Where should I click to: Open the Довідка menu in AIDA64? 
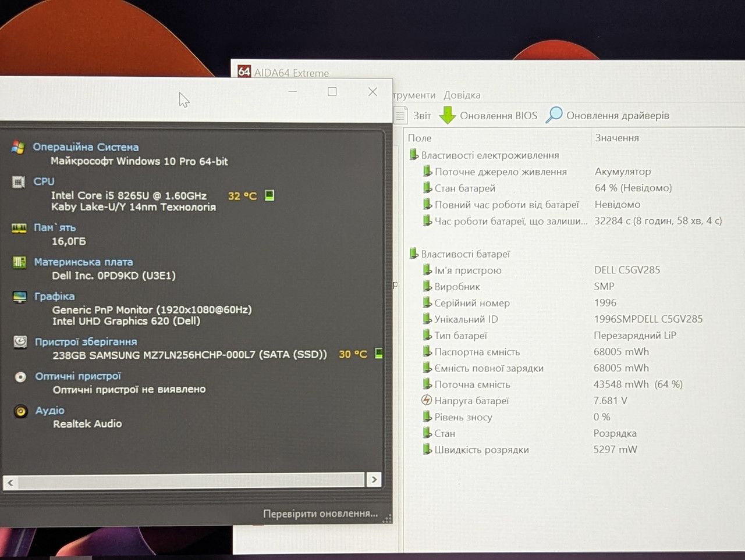click(x=462, y=95)
